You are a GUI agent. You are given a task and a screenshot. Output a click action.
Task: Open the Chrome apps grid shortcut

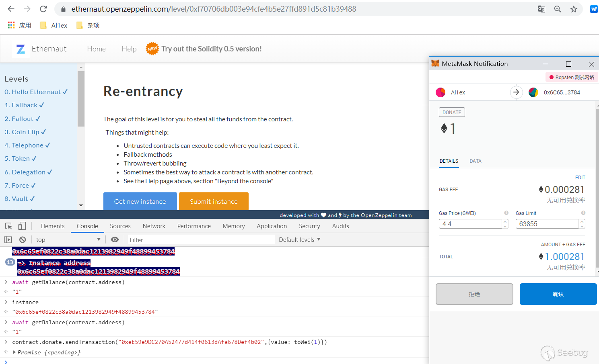click(x=11, y=25)
